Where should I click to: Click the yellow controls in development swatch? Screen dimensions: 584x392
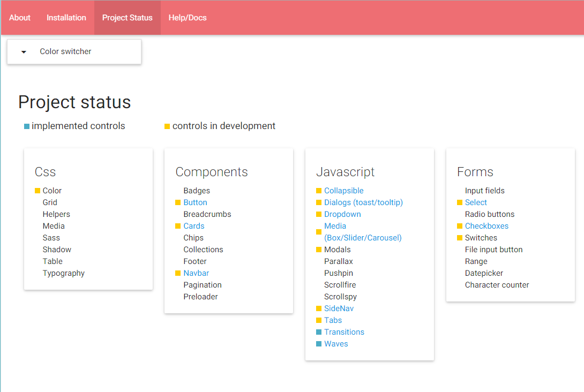point(167,126)
